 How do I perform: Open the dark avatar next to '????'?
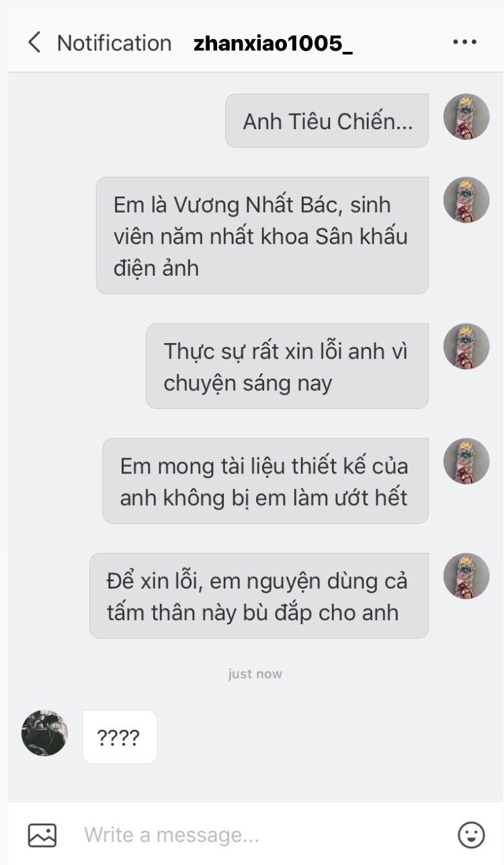[44, 733]
